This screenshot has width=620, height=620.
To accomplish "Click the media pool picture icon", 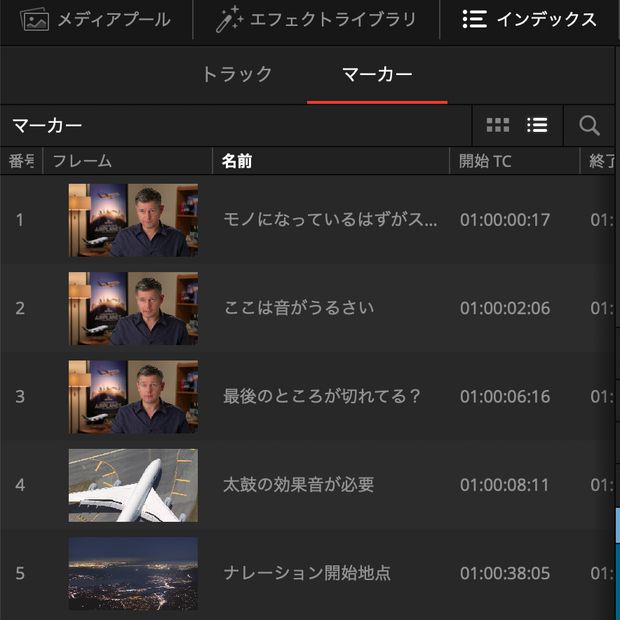I will (34, 20).
